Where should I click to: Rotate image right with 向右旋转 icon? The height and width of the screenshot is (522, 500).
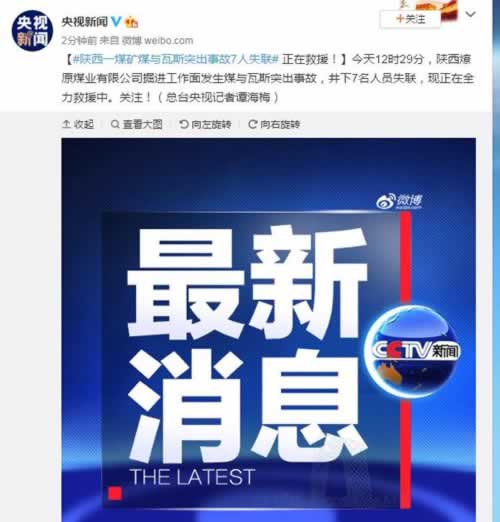[252, 124]
